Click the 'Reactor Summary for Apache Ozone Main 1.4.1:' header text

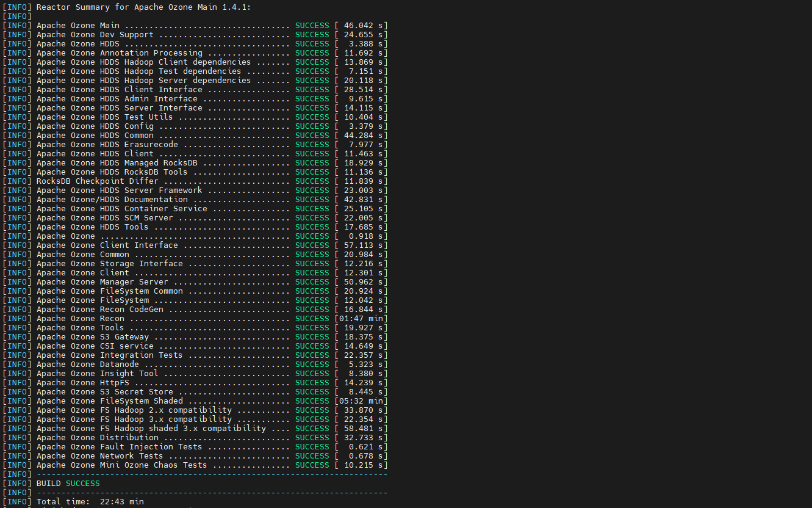(x=144, y=7)
